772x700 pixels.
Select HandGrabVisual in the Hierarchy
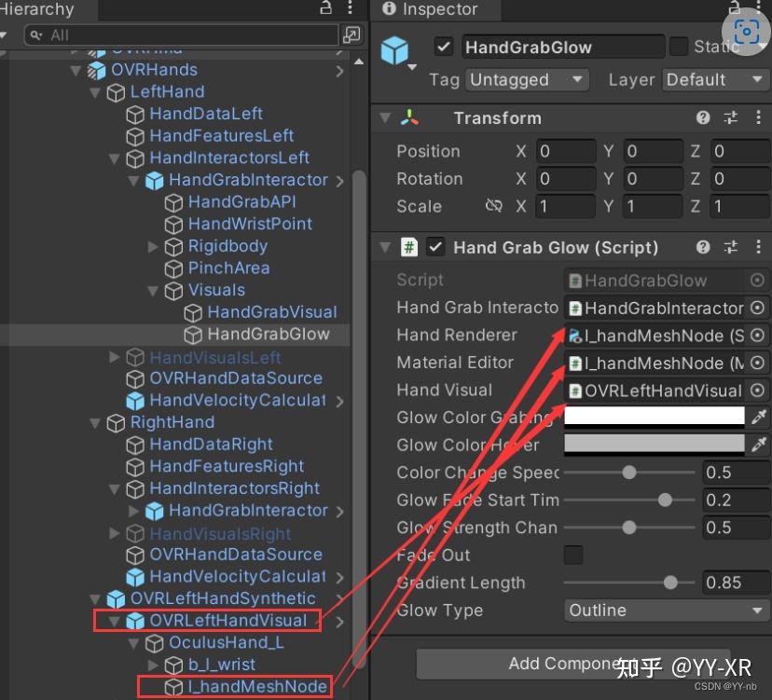coord(272,312)
